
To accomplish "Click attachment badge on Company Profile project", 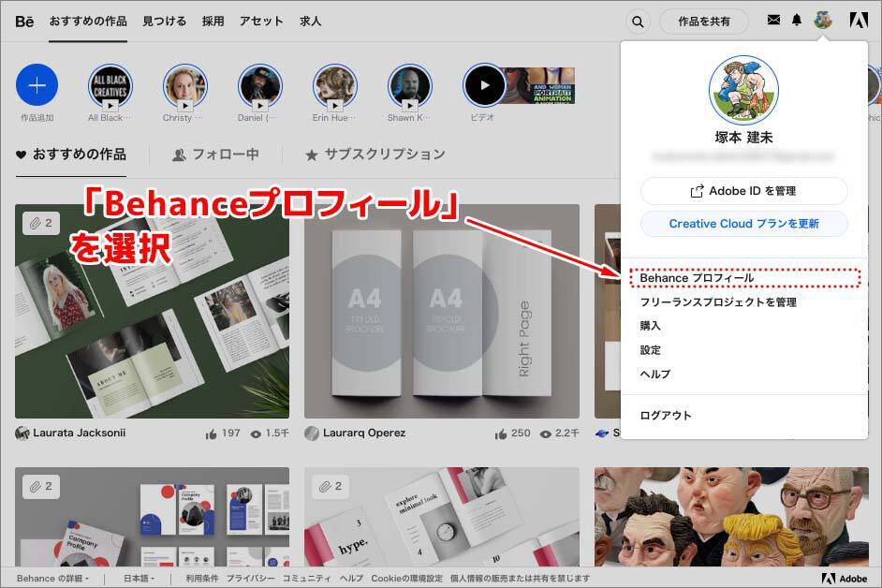I will click(x=40, y=486).
